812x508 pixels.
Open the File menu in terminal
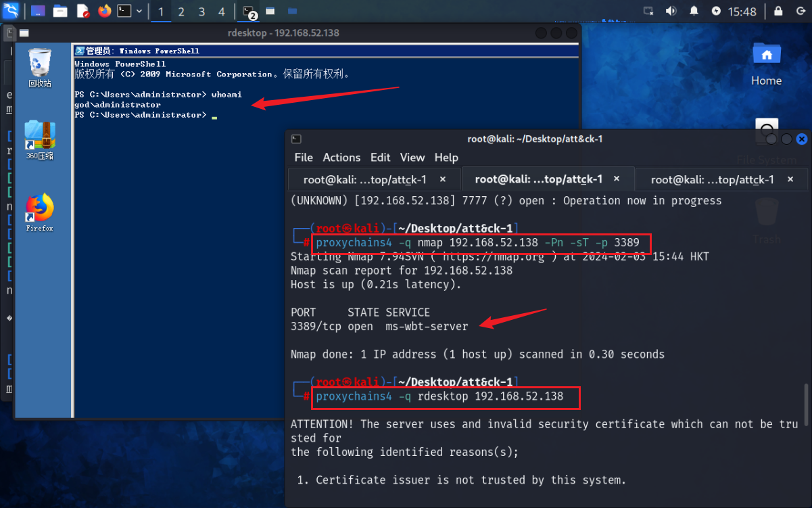tap(304, 157)
